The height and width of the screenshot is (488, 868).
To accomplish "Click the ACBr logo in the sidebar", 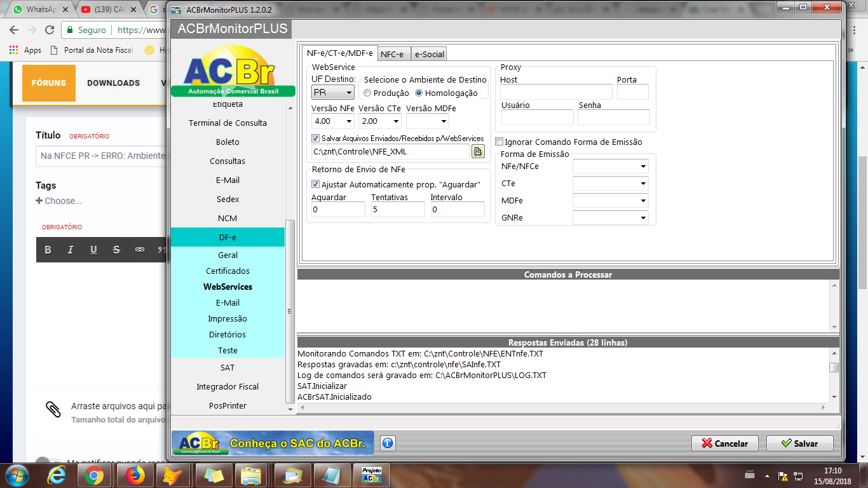I will 233,71.
